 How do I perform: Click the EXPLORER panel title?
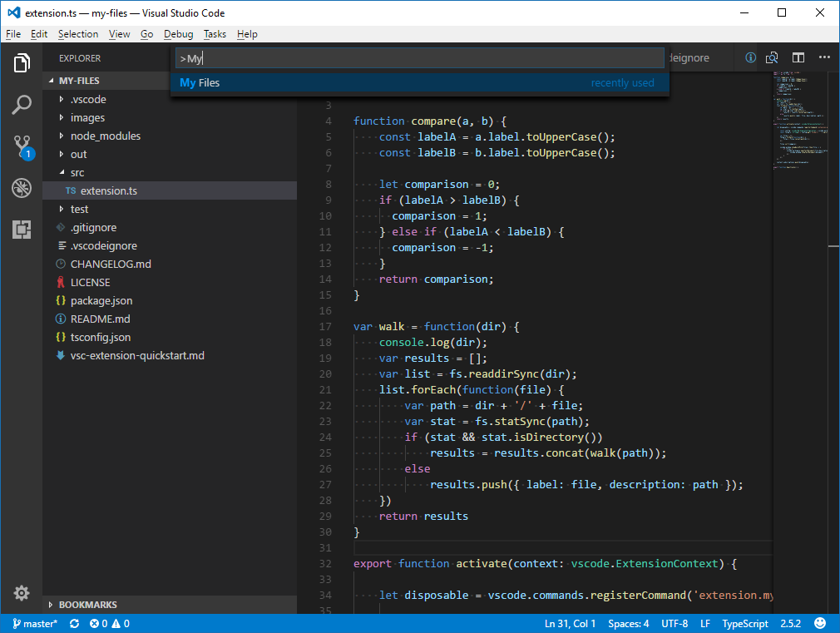pos(80,58)
